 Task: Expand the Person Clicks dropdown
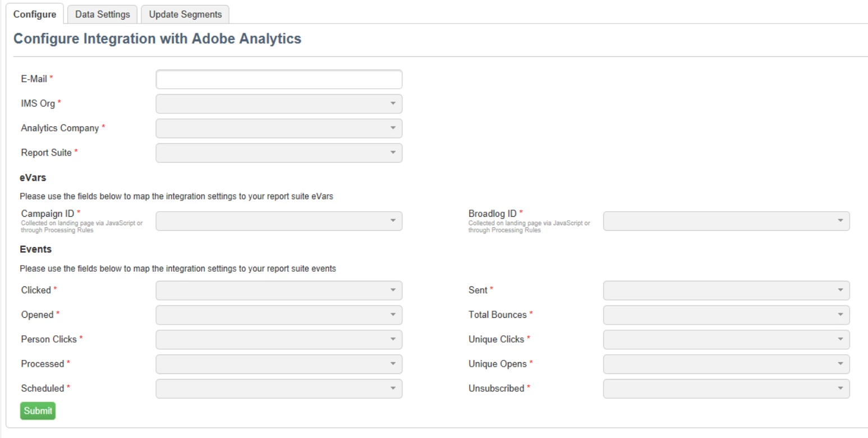point(279,339)
